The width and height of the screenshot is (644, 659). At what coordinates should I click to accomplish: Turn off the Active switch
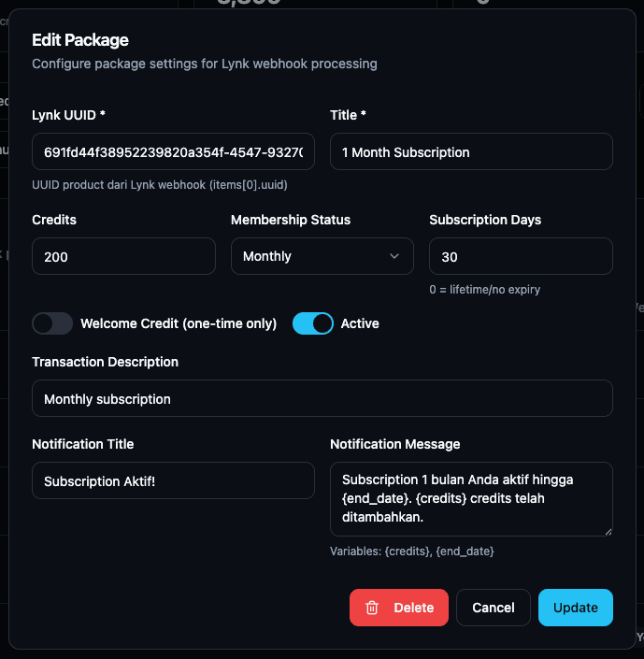pos(313,323)
